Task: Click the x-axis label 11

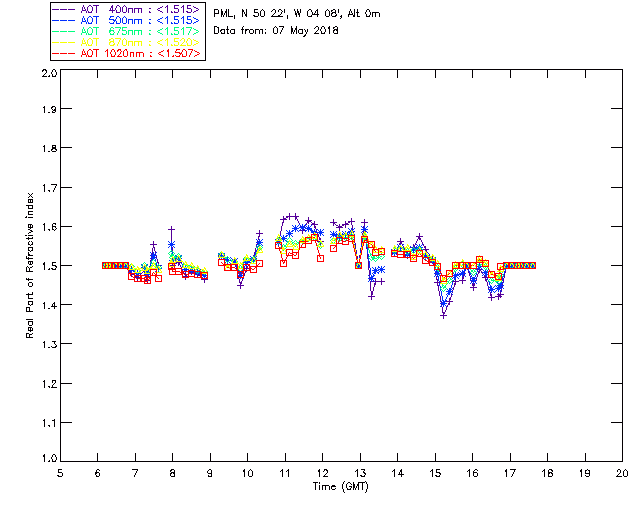Action: point(285,473)
